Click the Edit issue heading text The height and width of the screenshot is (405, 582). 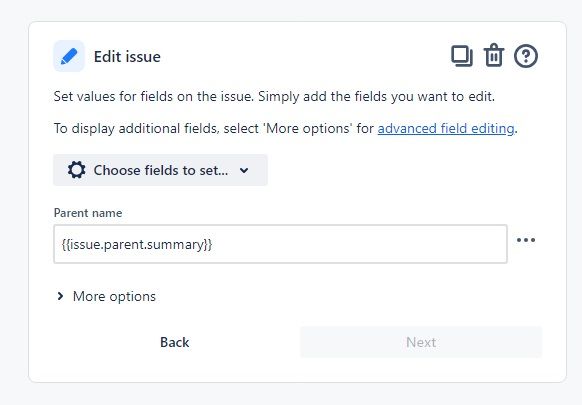click(x=127, y=57)
